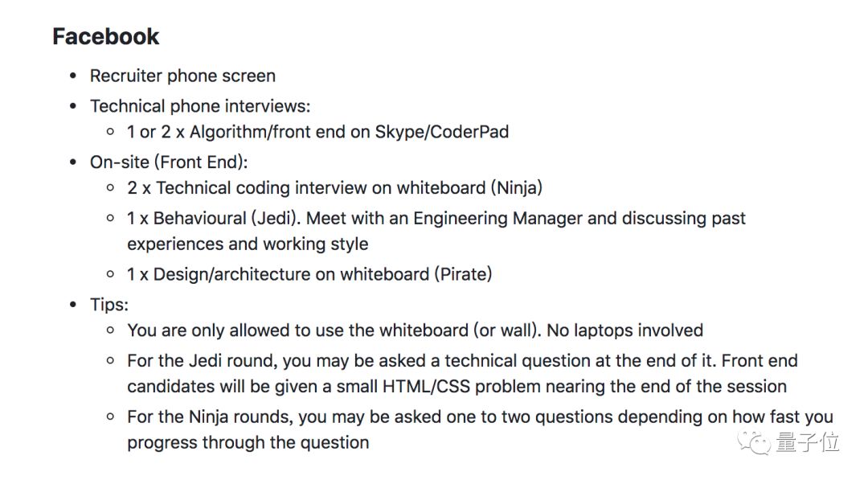868x480 pixels.
Task: Click the bullet before 'On-site (Front End):'
Action: point(73,163)
